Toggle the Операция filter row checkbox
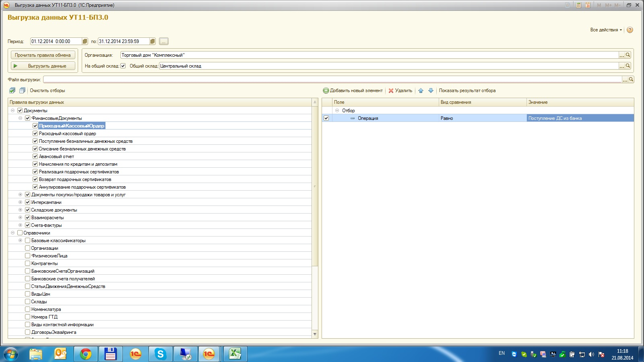 326,118
